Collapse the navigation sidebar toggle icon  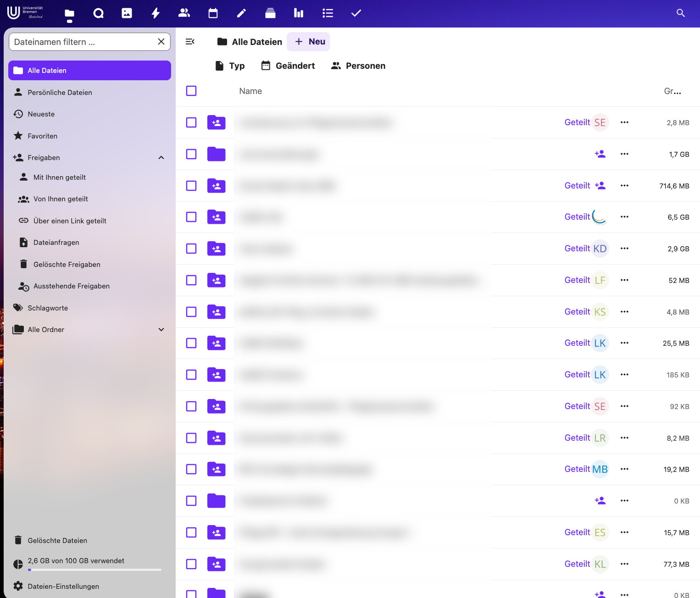point(190,42)
